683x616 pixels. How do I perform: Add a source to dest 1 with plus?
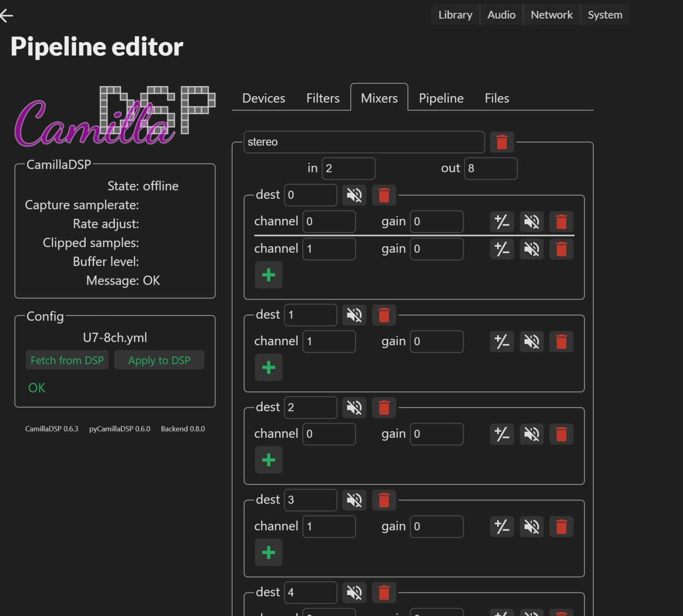tap(269, 367)
